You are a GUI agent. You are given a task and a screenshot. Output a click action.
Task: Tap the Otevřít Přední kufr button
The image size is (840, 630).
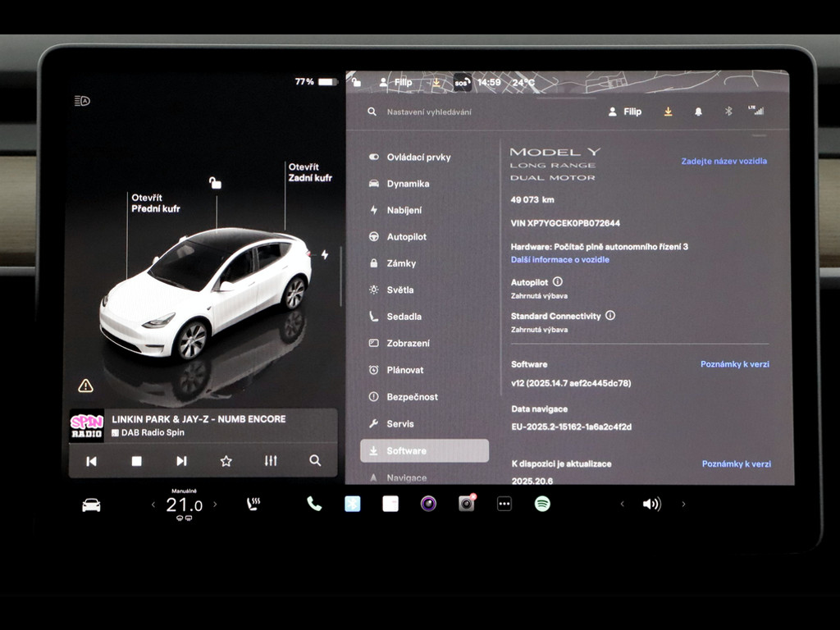click(x=155, y=203)
